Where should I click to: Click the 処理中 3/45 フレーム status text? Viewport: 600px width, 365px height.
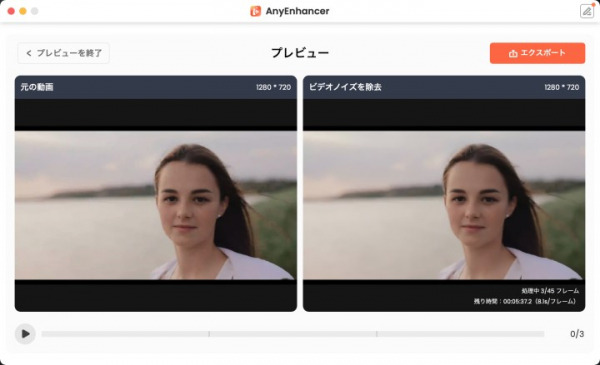pos(550,291)
